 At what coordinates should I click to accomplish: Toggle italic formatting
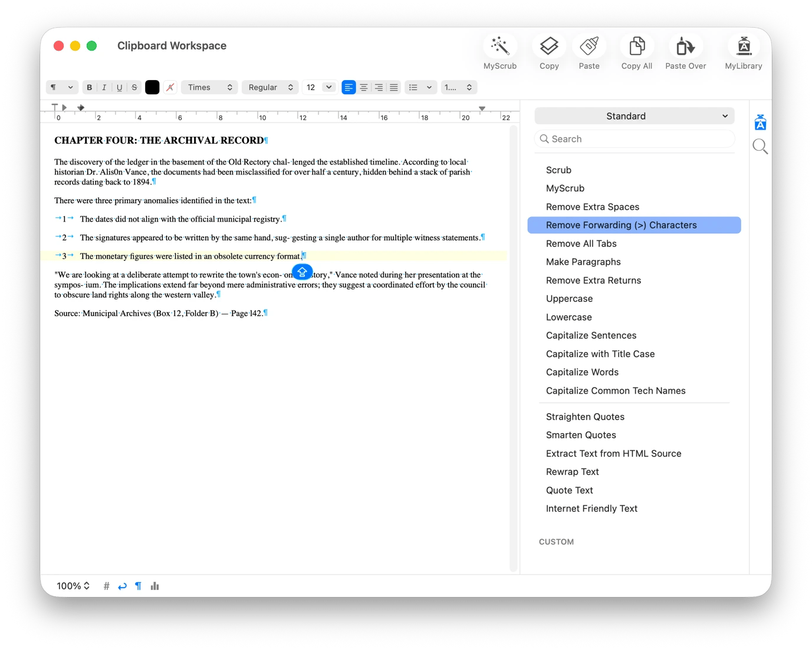[104, 87]
